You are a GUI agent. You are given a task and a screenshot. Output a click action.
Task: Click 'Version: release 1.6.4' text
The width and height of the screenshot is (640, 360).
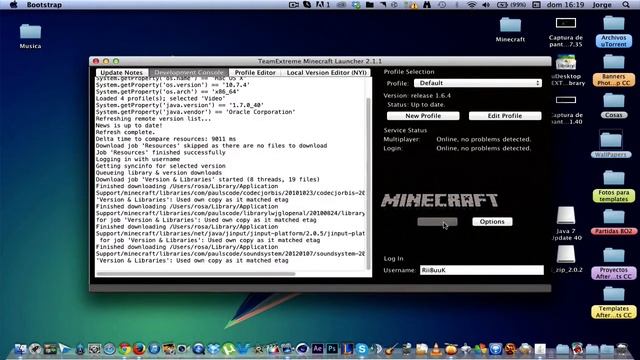tap(417, 96)
